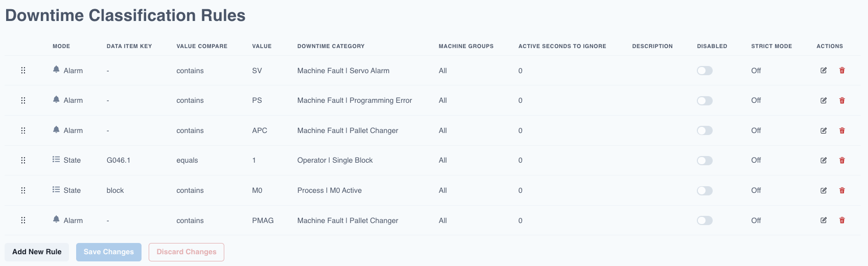The height and width of the screenshot is (266, 868).
Task: Toggle Disabled switch for Servo Alarm rule
Action: click(705, 71)
